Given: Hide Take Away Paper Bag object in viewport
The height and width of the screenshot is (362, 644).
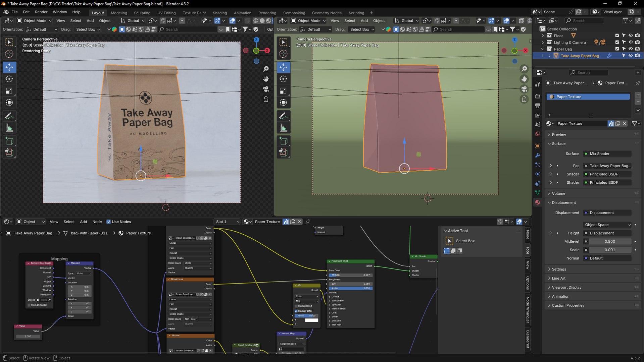Looking at the screenshot, I should coord(631,56).
